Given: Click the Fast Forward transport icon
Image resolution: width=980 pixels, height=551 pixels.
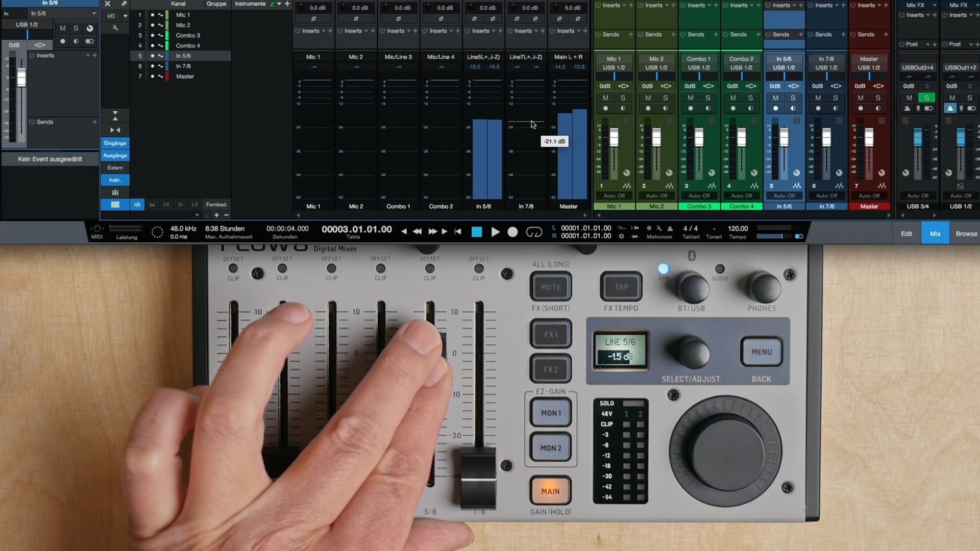Looking at the screenshot, I should pos(433,232).
